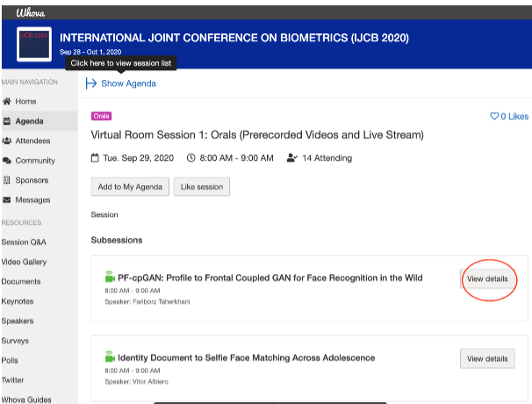Open the Video Gallery resource
The width and height of the screenshot is (532, 404).
coord(24,262)
